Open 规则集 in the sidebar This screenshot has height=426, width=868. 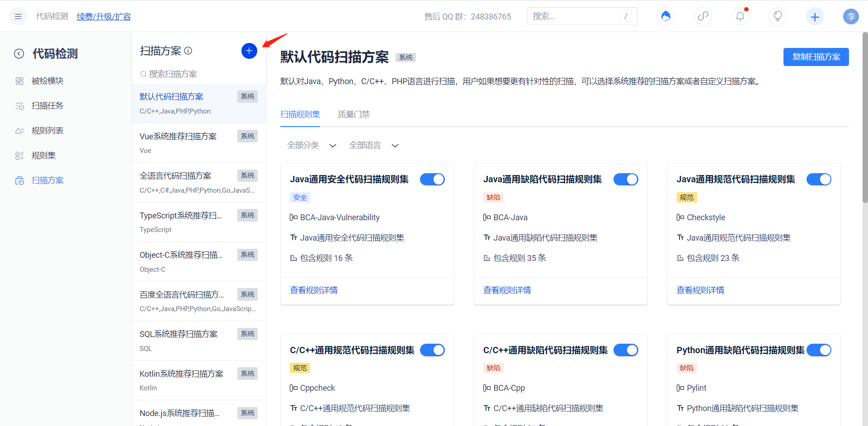click(x=44, y=156)
